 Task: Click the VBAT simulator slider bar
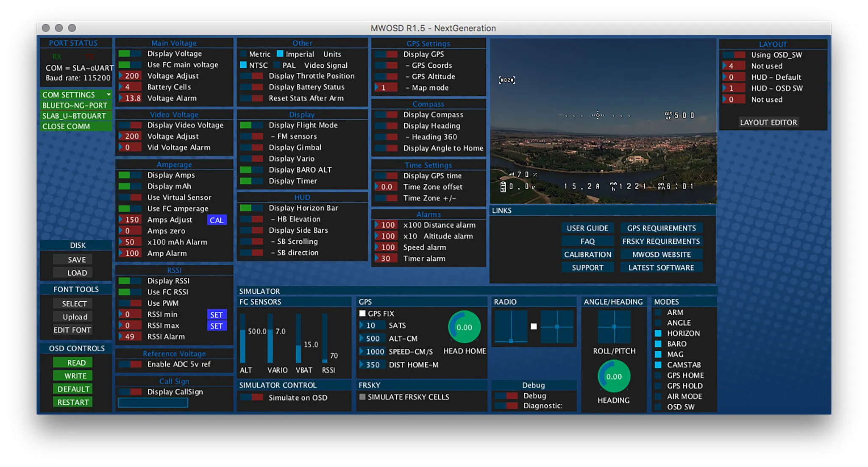(298, 339)
